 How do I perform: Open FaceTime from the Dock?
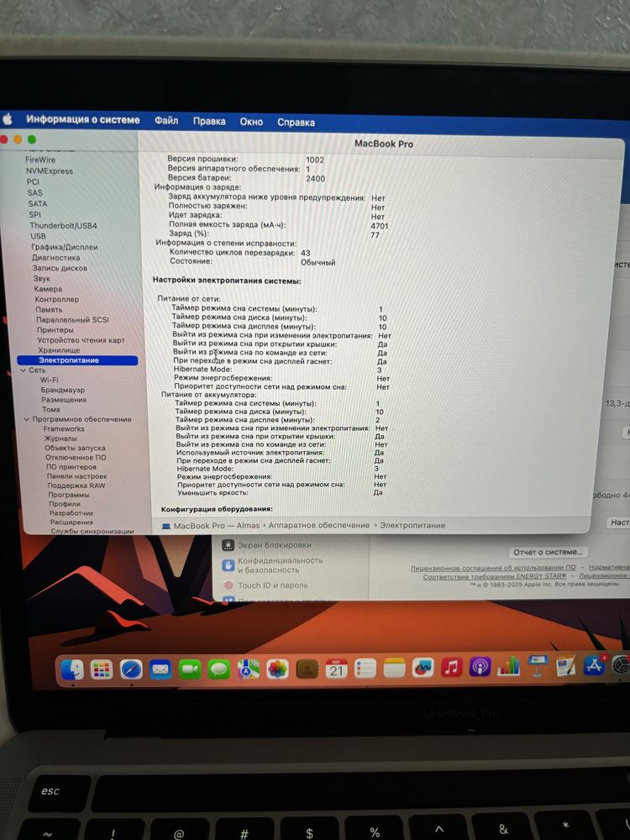[190, 669]
